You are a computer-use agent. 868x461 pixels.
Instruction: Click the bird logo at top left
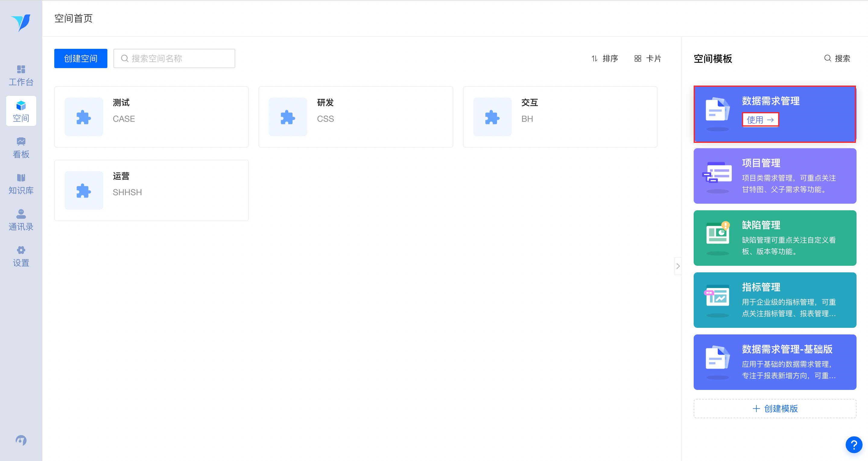pyautogui.click(x=21, y=23)
